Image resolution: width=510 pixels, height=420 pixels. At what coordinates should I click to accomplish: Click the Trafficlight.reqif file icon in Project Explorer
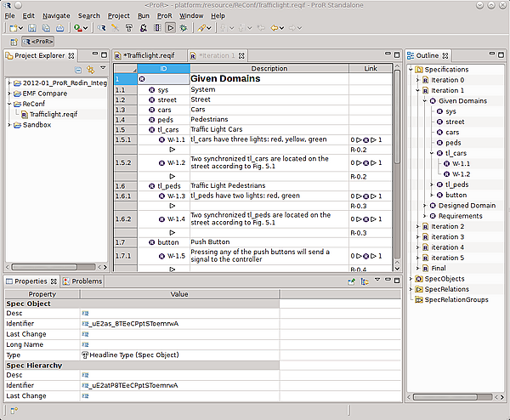click(x=25, y=115)
